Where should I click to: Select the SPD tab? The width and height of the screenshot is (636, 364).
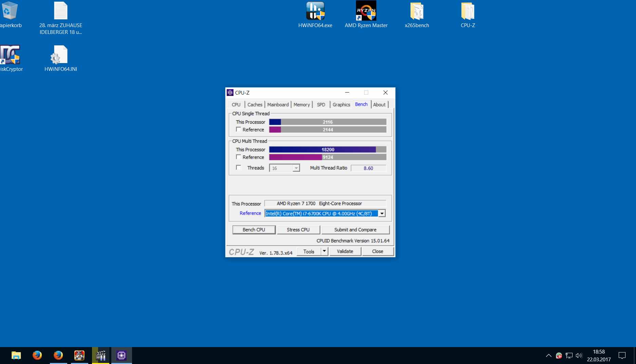coord(321,105)
